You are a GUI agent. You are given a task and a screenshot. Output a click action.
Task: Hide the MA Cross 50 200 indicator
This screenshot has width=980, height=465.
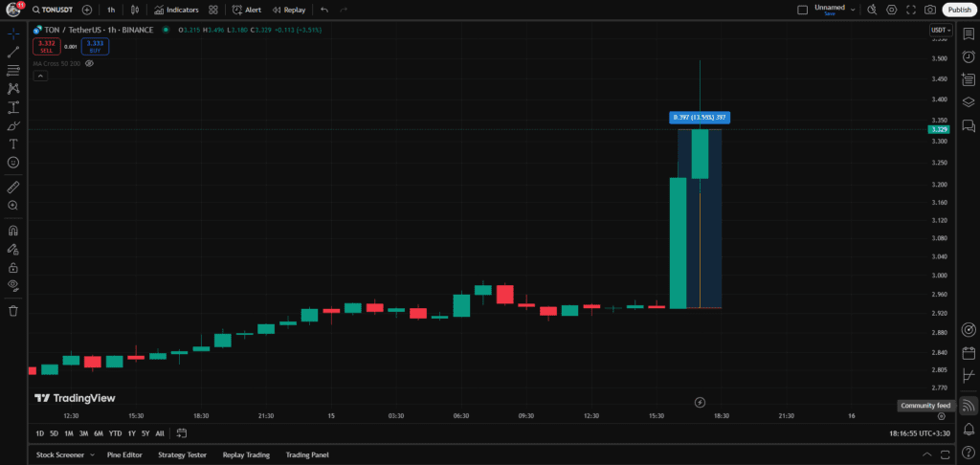coord(89,63)
